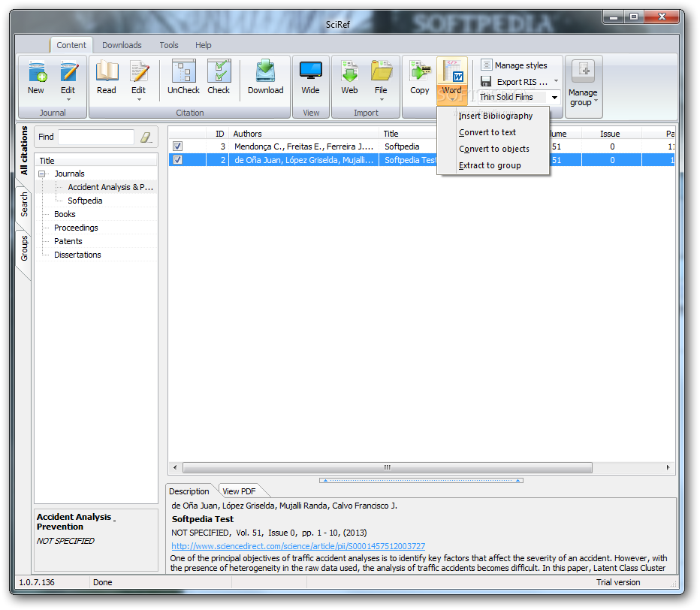Toggle checkbox for citation ID 2
The image size is (700, 610).
(178, 160)
